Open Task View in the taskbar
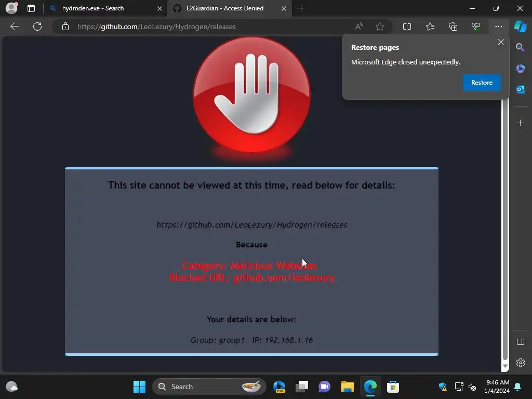Viewport: 532px width, 399px height. [x=302, y=387]
